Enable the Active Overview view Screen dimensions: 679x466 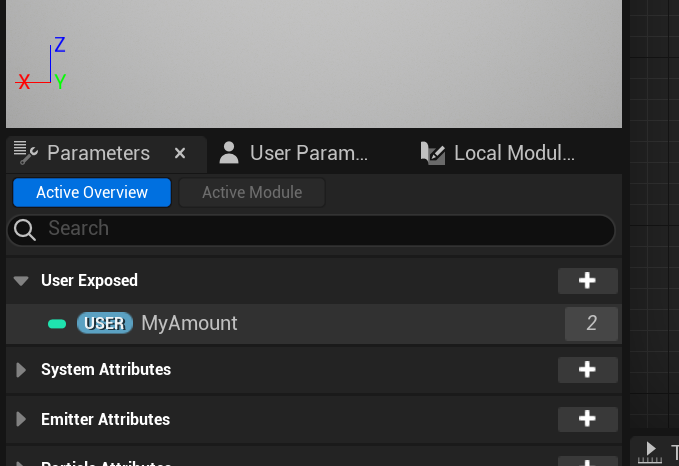click(92, 192)
